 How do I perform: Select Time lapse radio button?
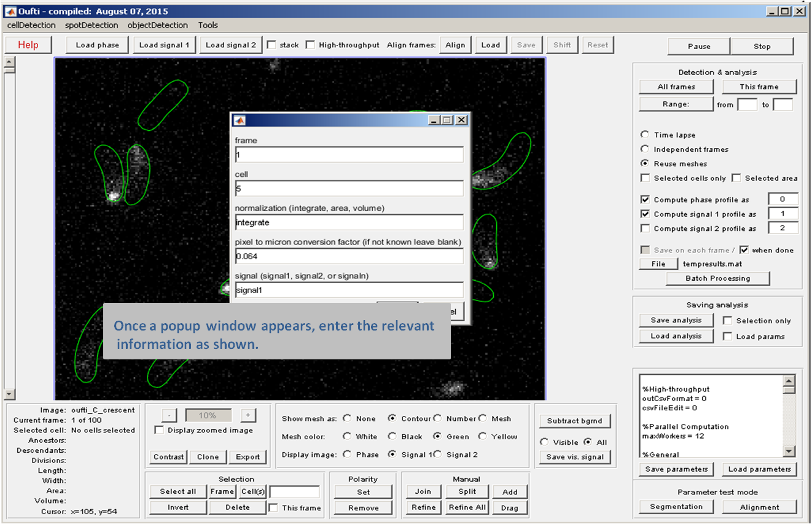[x=644, y=135]
